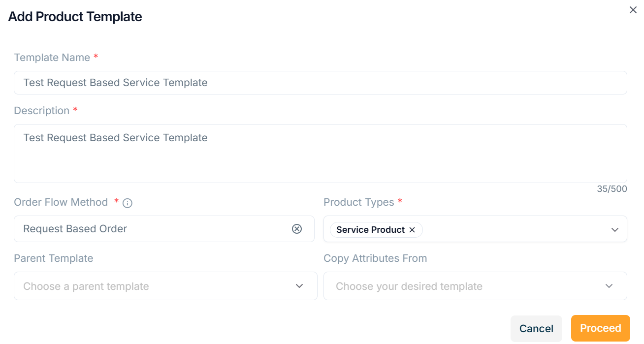
Task: Click the Order Flow Method label
Action: (61, 202)
